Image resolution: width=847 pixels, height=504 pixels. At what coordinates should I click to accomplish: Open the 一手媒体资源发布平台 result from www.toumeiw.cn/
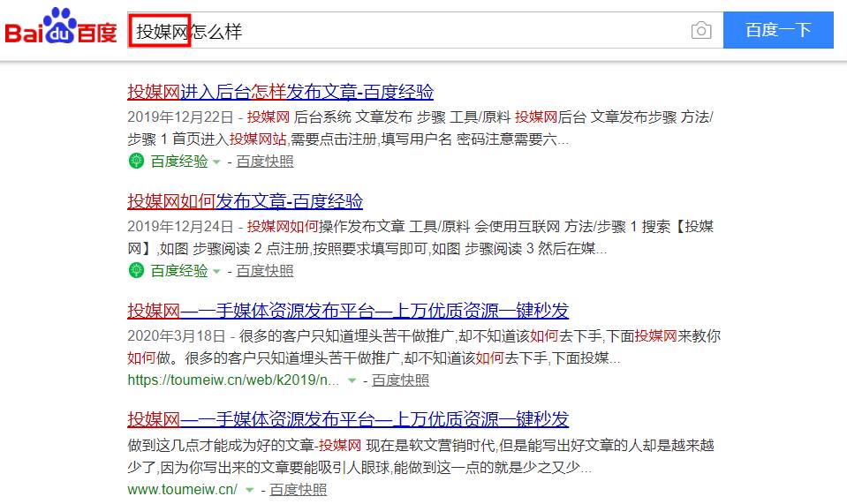348,418
